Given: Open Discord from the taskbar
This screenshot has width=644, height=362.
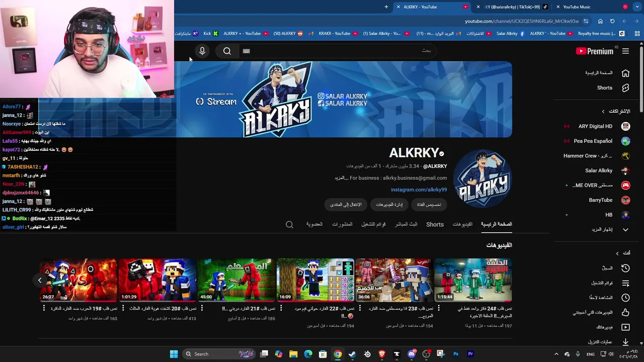Looking at the screenshot, I should [x=412, y=354].
